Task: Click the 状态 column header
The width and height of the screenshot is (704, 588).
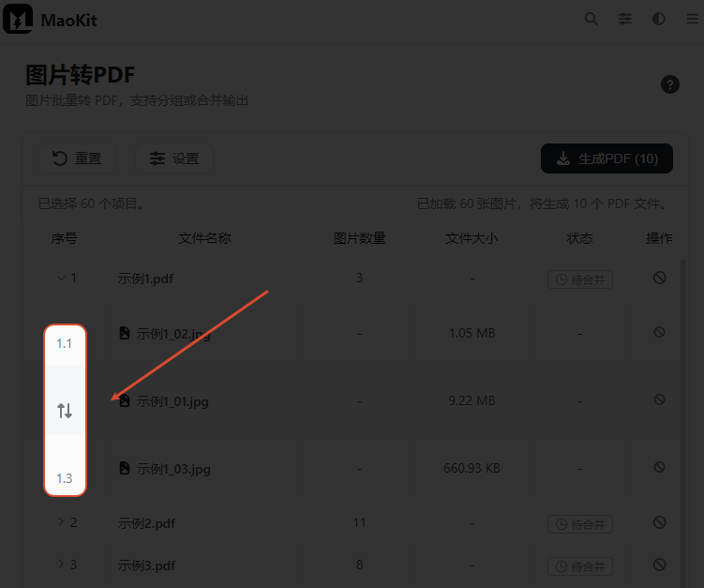Action: (579, 238)
